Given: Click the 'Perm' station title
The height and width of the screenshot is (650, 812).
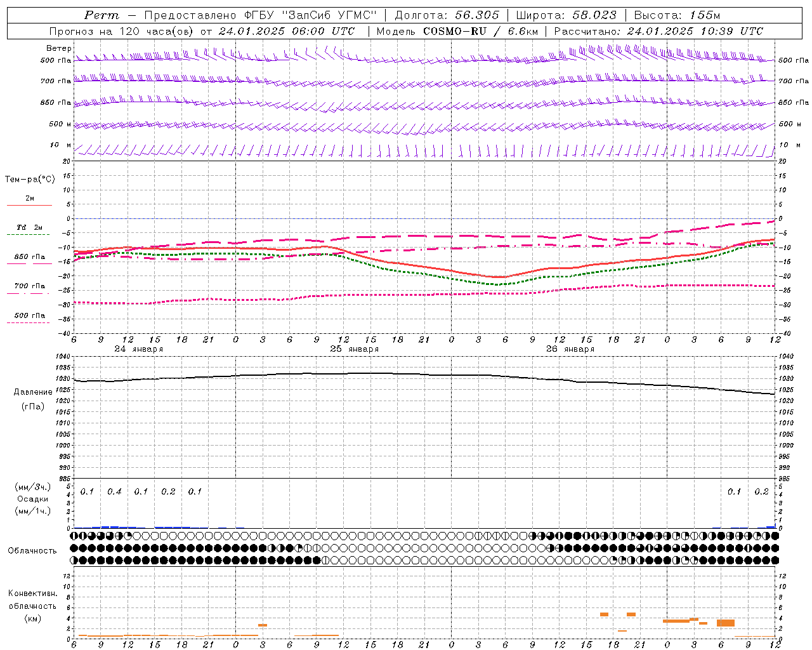Looking at the screenshot, I should tap(101, 15).
